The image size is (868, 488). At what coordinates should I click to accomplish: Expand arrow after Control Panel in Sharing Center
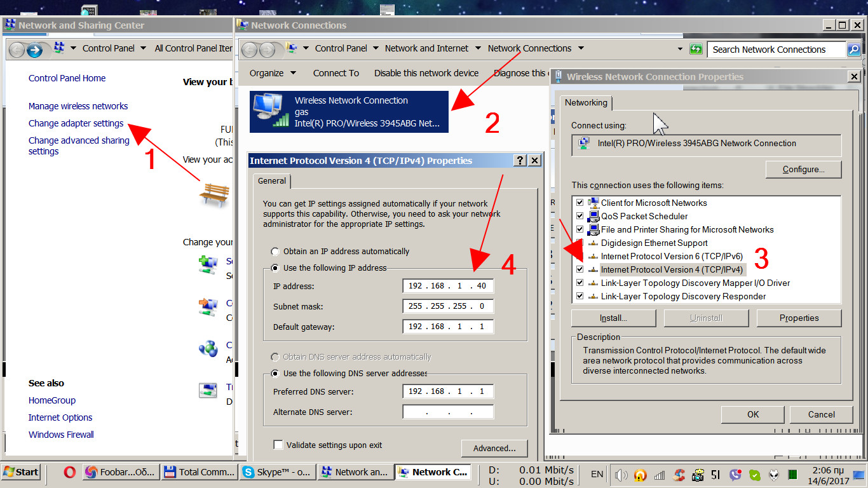[x=143, y=48]
